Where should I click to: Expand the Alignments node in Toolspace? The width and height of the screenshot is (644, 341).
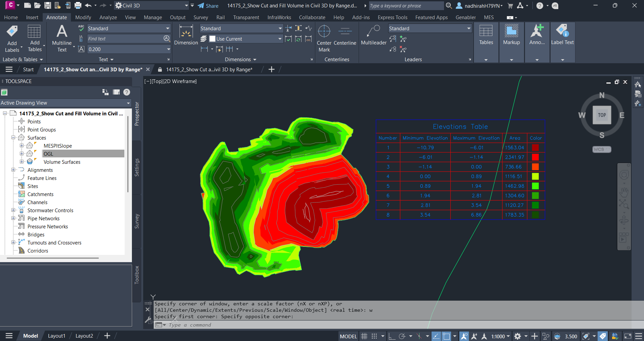click(x=13, y=170)
